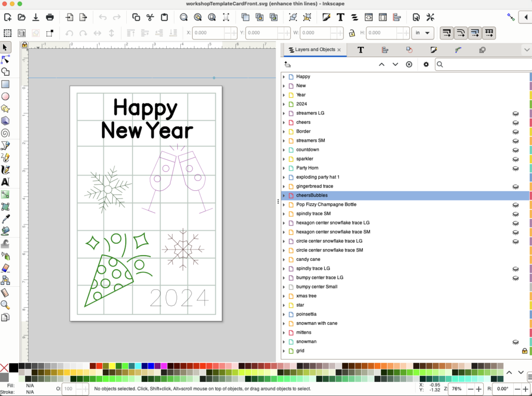This screenshot has width=532, height=396.
Task: Open Text and Font dialog icon
Action: tap(340, 17)
